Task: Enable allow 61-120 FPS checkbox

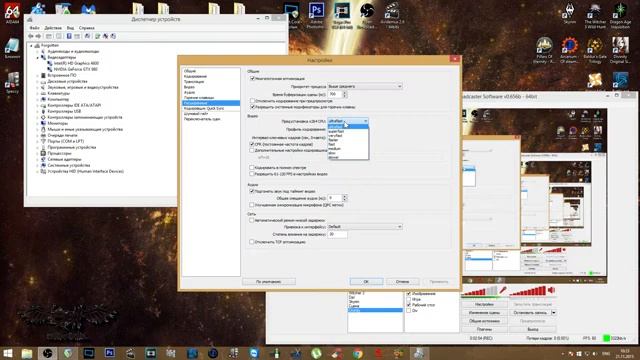Action: 252,174
